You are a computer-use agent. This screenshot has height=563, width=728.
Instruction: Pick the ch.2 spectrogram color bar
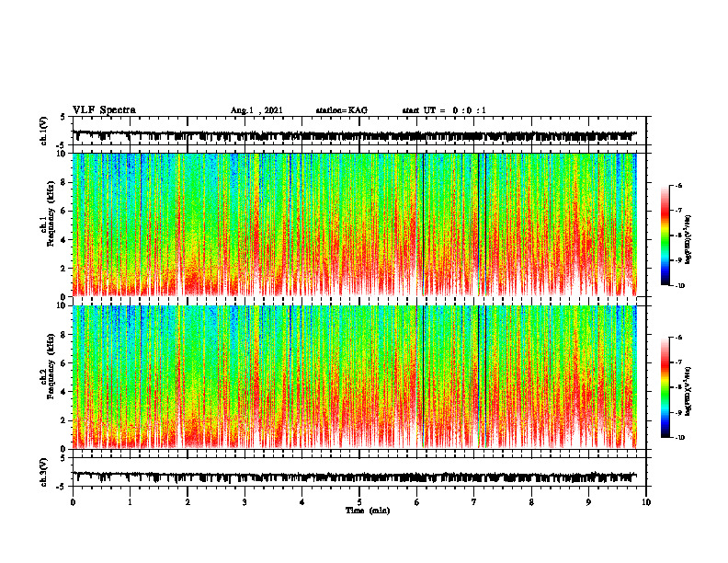coord(665,387)
